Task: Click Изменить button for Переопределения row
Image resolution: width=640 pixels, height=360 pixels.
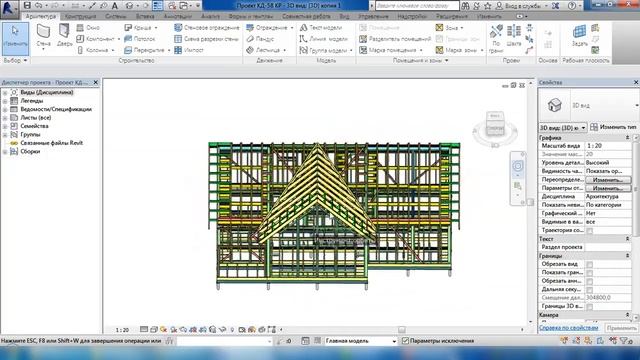Action: click(x=608, y=180)
